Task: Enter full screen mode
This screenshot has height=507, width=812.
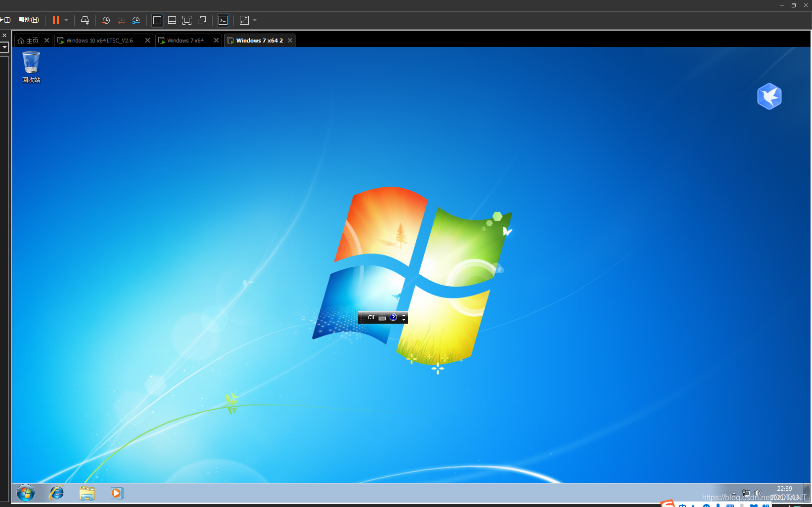Action: pos(187,20)
